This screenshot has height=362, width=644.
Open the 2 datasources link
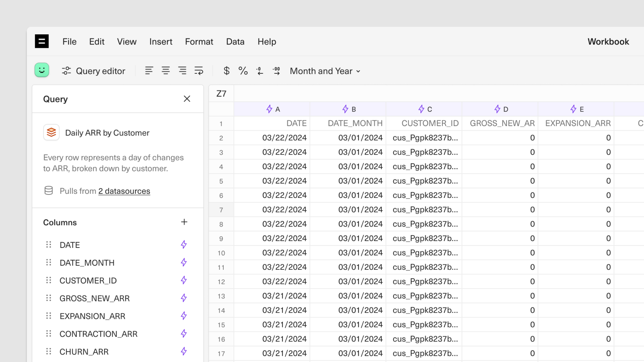click(124, 191)
